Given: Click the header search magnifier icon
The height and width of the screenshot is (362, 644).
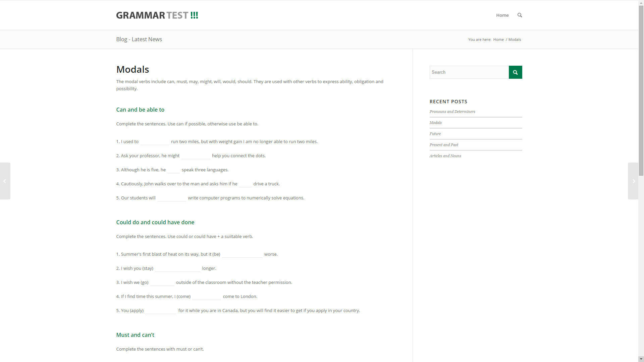Looking at the screenshot, I should point(520,15).
